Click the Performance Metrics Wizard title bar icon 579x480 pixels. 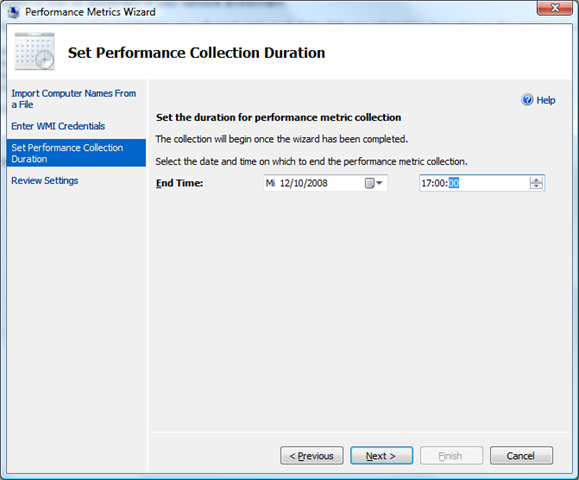[14, 12]
